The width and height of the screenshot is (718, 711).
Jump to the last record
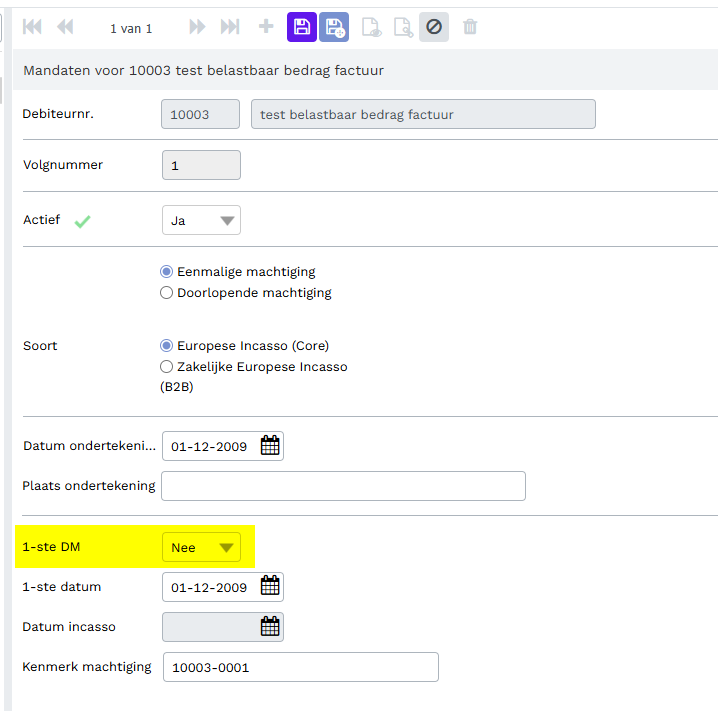tap(230, 27)
